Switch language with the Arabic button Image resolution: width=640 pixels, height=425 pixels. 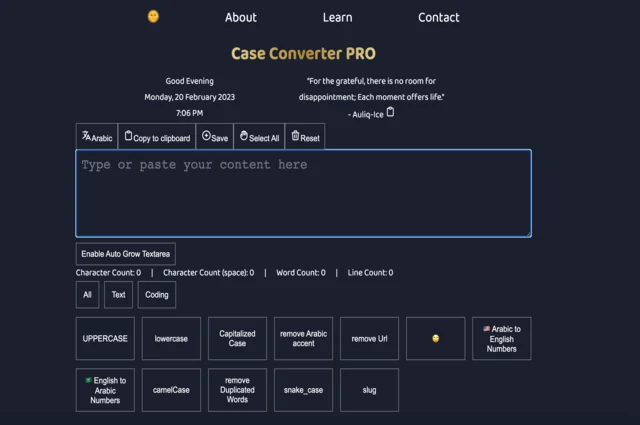tap(97, 136)
